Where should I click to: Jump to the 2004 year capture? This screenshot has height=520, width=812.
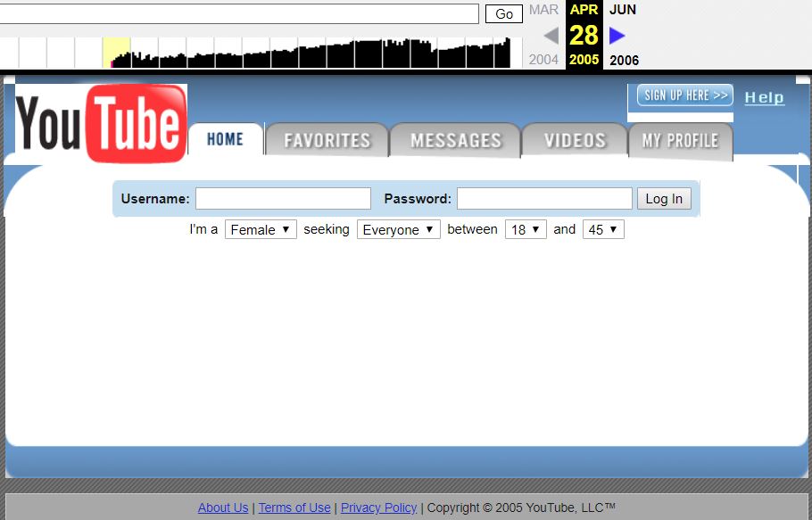click(543, 60)
